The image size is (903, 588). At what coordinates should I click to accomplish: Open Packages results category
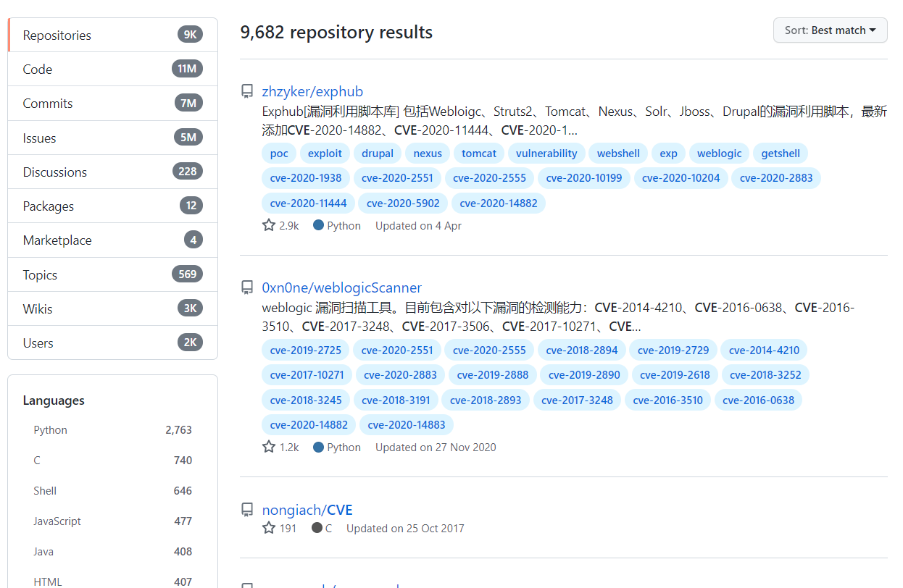112,206
